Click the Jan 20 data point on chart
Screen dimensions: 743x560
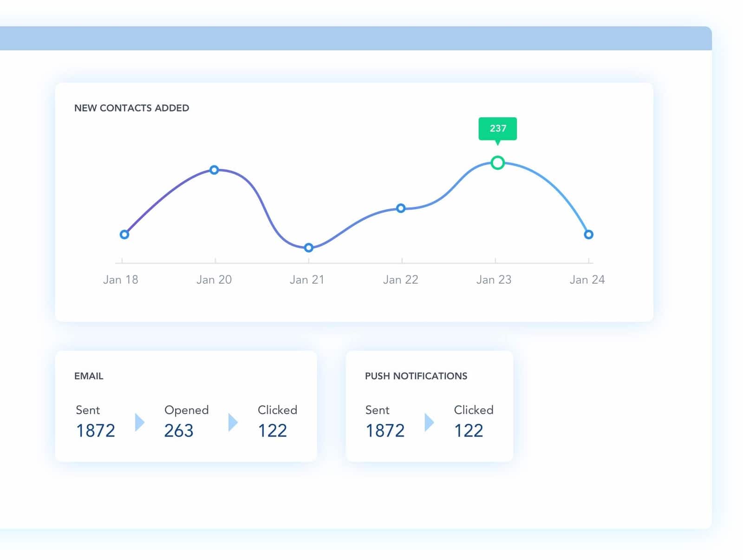(x=214, y=170)
